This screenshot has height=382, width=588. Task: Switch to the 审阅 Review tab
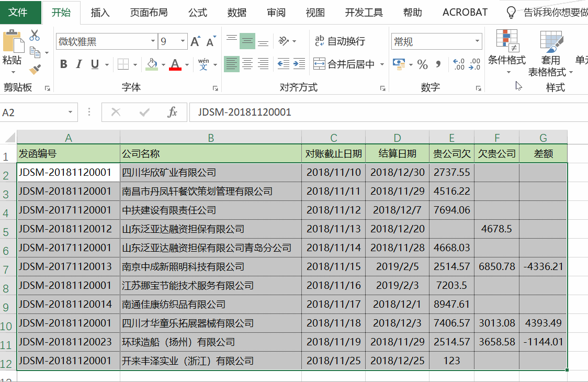pyautogui.click(x=276, y=13)
